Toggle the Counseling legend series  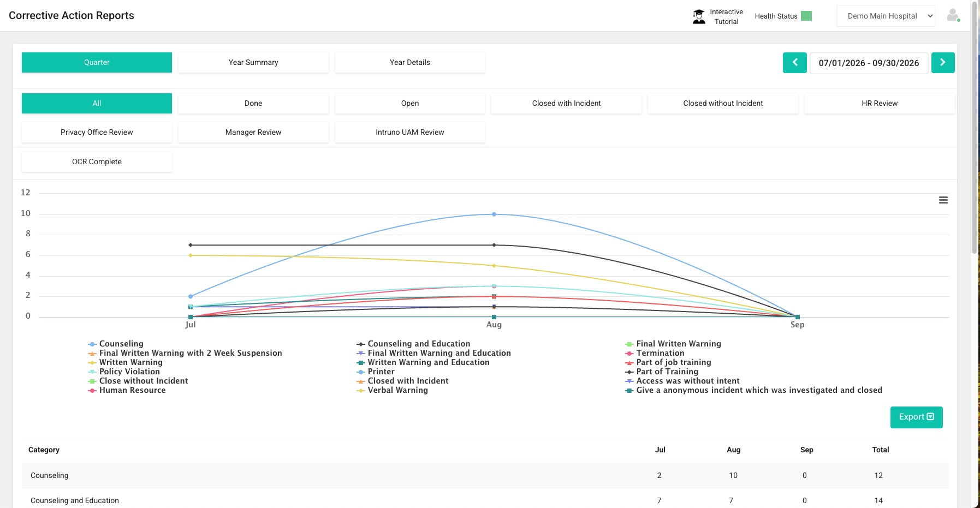(x=116, y=344)
